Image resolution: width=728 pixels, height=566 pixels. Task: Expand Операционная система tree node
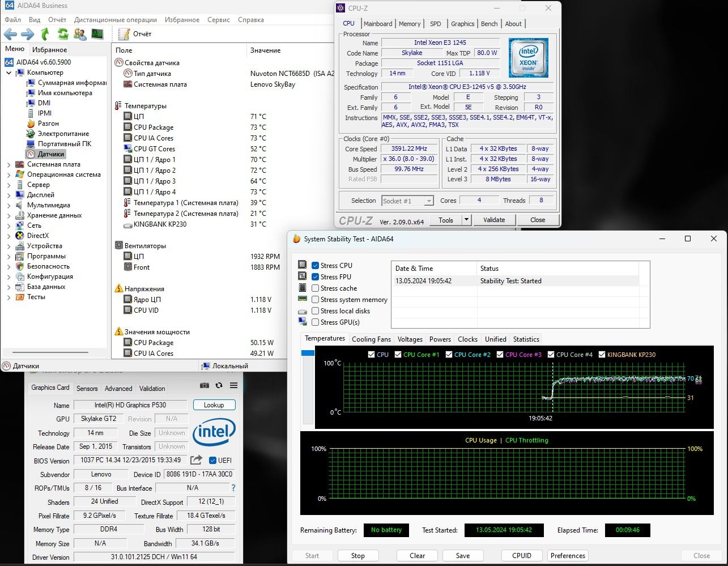click(x=8, y=175)
